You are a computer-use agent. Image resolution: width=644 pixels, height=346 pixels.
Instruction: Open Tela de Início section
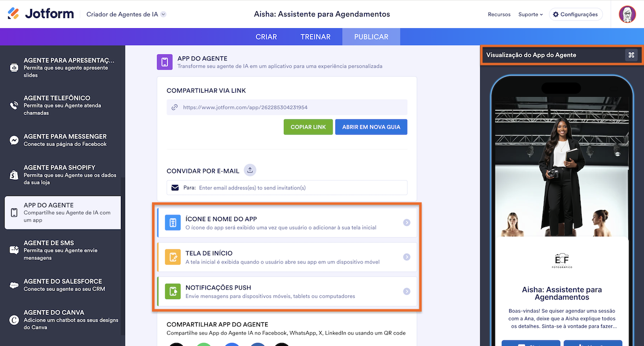[x=287, y=257]
